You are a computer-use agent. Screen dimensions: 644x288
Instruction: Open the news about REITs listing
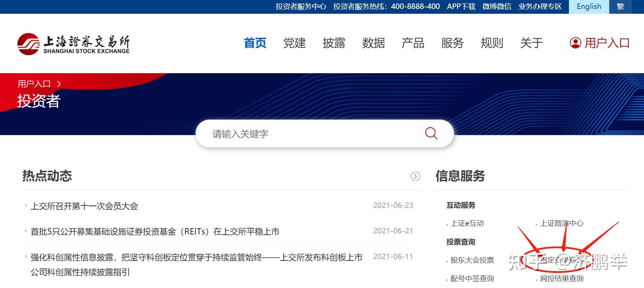pyautogui.click(x=154, y=231)
